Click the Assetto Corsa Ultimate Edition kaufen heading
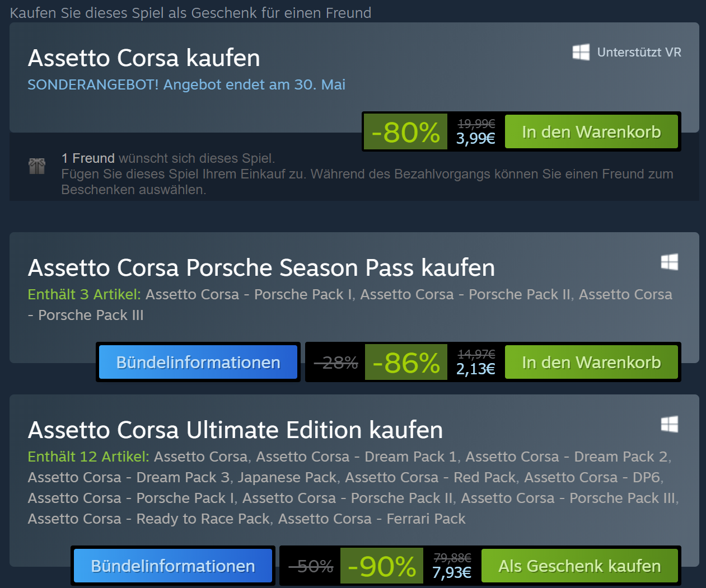Viewport: 706px width, 588px height. click(x=235, y=430)
